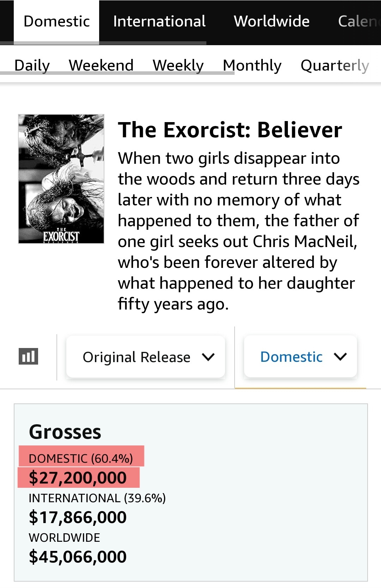
Task: Select the Daily chart link
Action: (32, 65)
